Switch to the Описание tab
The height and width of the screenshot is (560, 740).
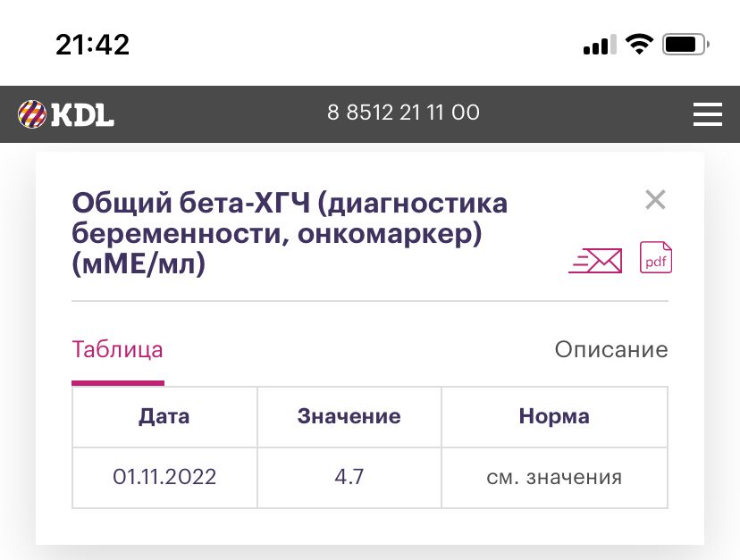point(611,349)
